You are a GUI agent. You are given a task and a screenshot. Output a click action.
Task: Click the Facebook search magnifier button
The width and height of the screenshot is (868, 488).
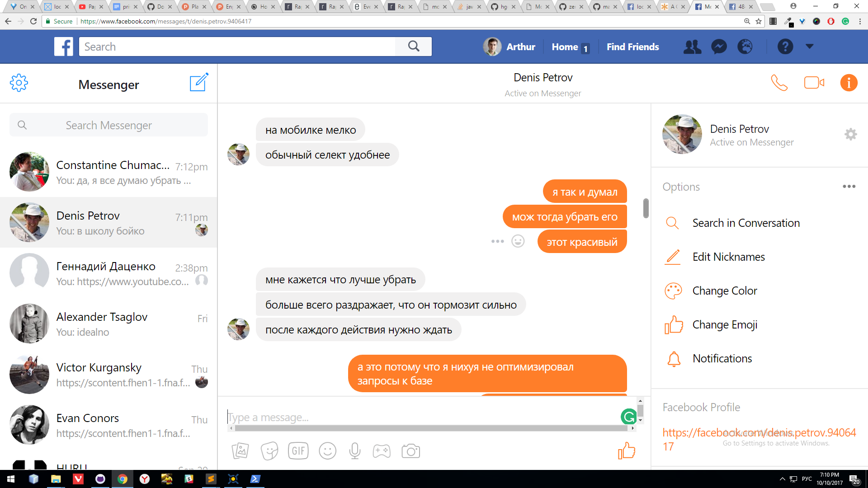pyautogui.click(x=414, y=47)
